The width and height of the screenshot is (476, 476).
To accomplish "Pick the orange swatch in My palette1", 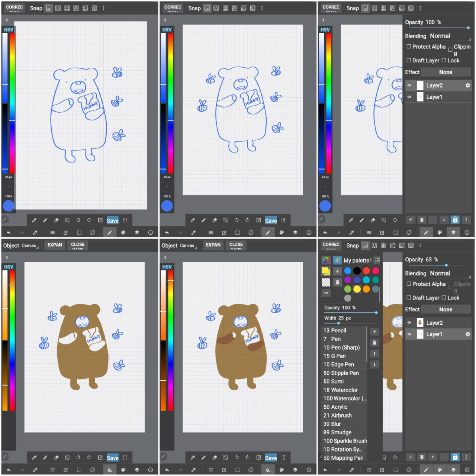I will 366,289.
